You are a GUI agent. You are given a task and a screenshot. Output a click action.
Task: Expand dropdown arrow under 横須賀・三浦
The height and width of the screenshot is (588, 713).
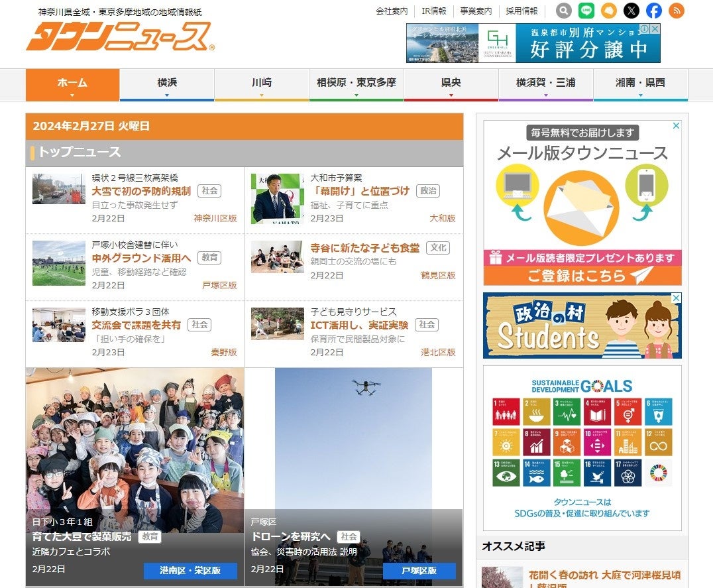click(x=545, y=95)
